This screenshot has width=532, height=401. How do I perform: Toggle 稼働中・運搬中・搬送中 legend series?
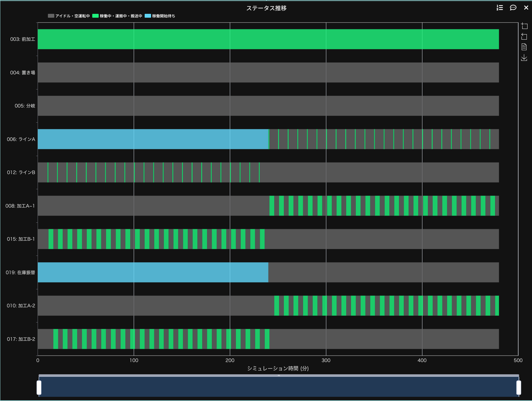[x=117, y=16]
